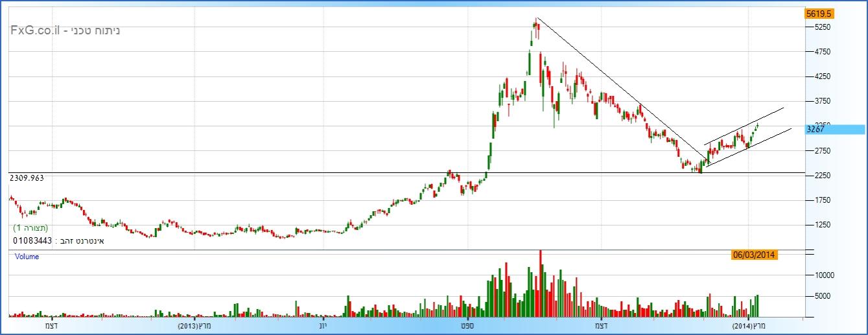Click the highest candlestick at the price peak
Image resolution: width=868 pixels, height=335 pixels.
[x=535, y=25]
